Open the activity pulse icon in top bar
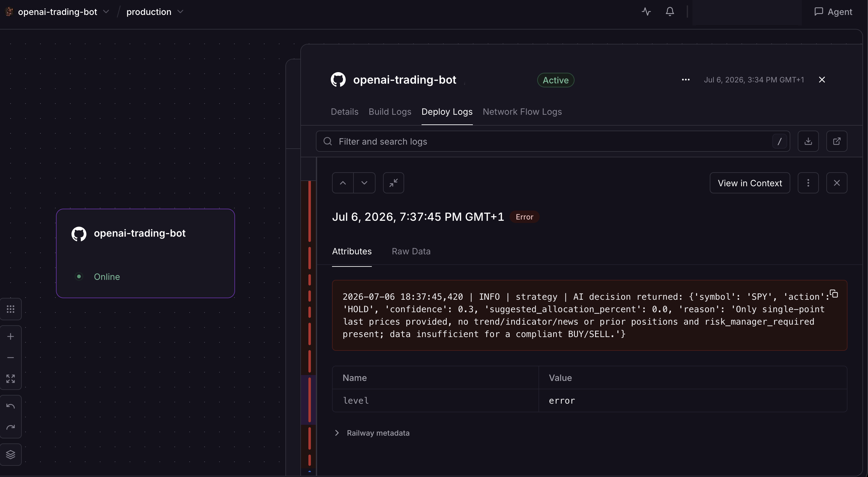Image resolution: width=868 pixels, height=477 pixels. tap(646, 12)
